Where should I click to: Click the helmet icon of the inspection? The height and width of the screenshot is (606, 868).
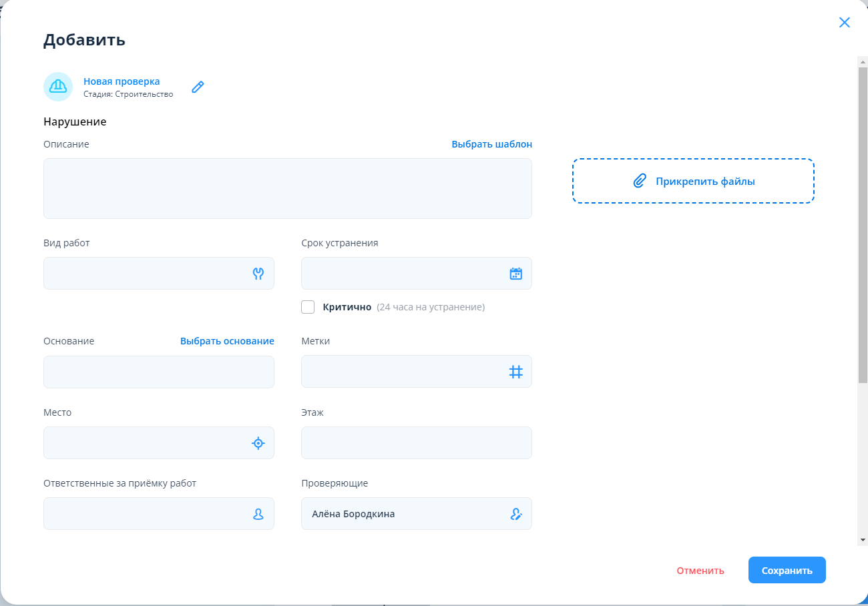point(58,87)
